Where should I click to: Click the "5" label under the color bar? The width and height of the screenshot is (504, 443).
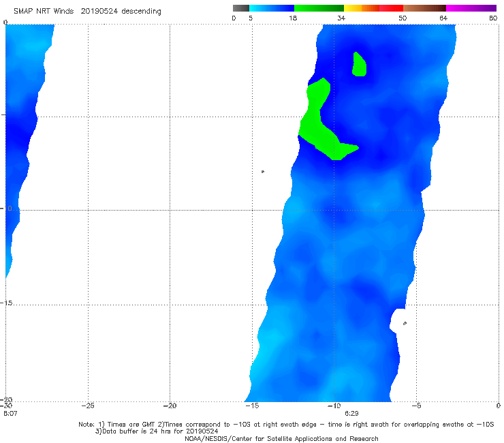251,18
